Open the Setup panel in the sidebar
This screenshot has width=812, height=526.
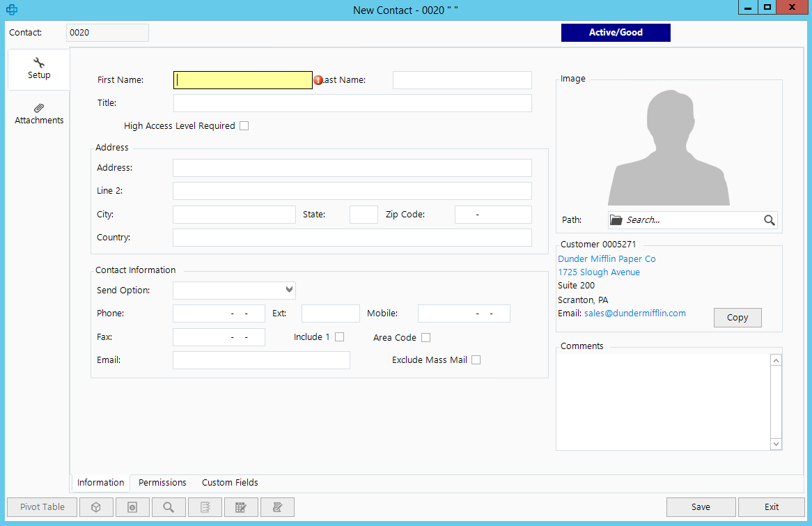click(38, 69)
